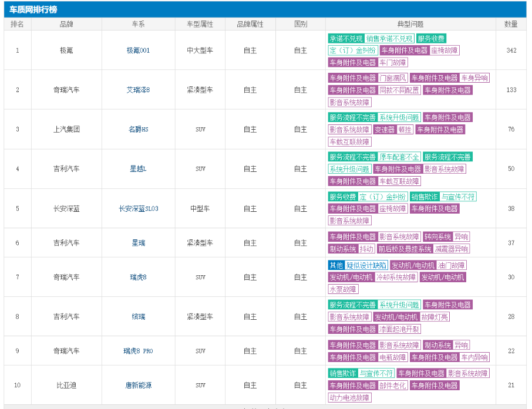Click the quantity 133 cell

[x=511, y=90]
